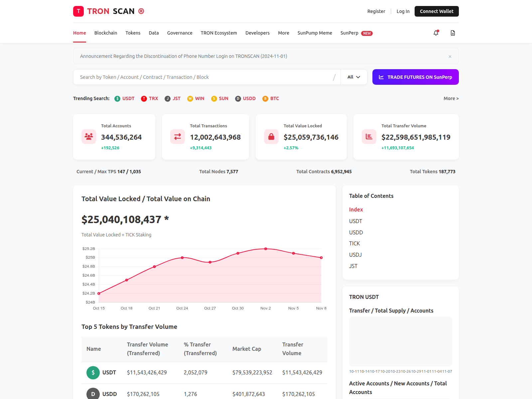Select the TRX trending token icon
Image resolution: width=532 pixels, height=399 pixels.
click(x=144, y=99)
